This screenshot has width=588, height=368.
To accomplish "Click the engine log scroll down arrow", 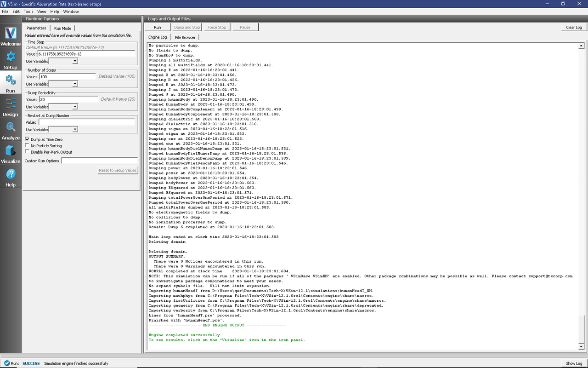I will (581, 346).
